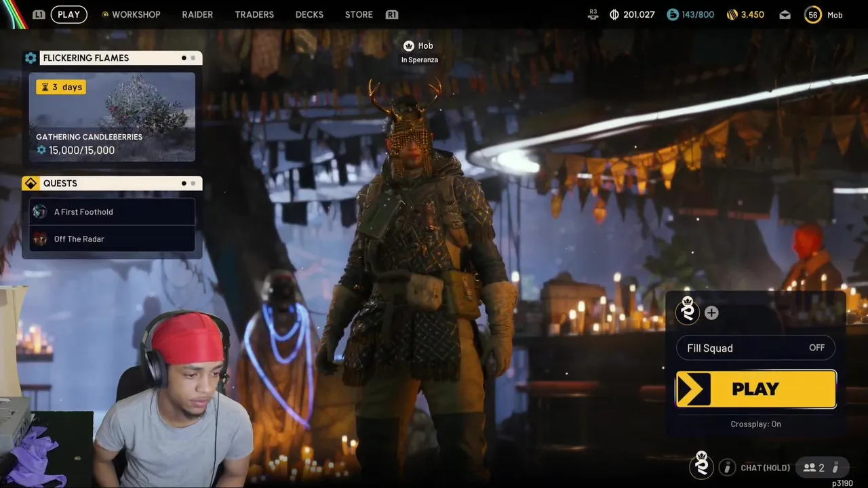The height and width of the screenshot is (488, 868).
Task: Click the level 56 ring badge
Action: [x=813, y=14]
